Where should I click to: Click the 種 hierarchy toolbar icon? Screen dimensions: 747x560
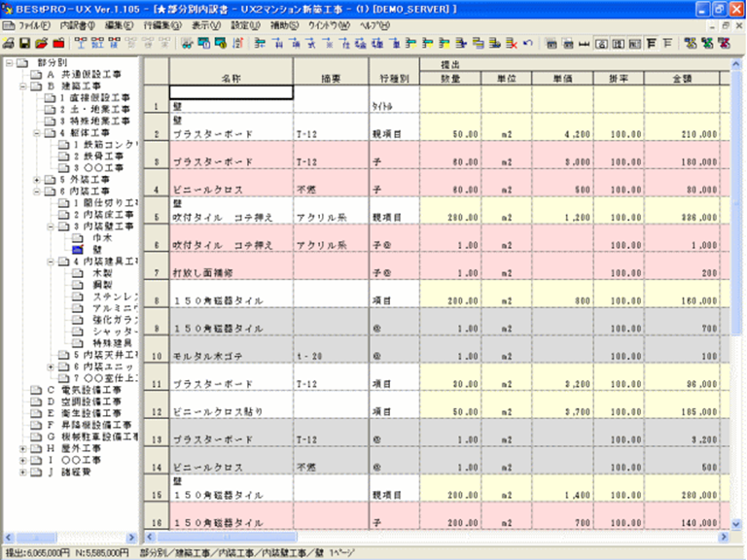click(x=114, y=44)
